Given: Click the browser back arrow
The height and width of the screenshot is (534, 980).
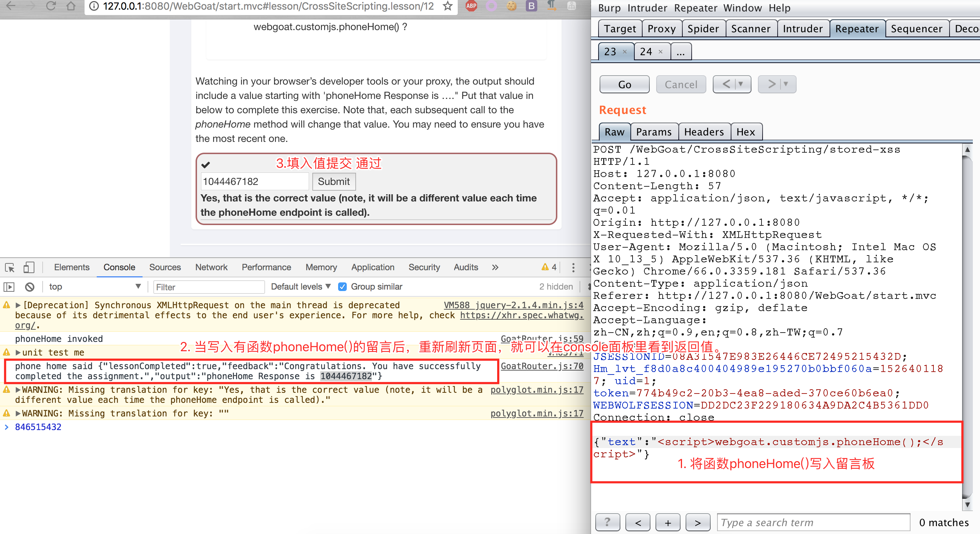Looking at the screenshot, I should 11,5.
